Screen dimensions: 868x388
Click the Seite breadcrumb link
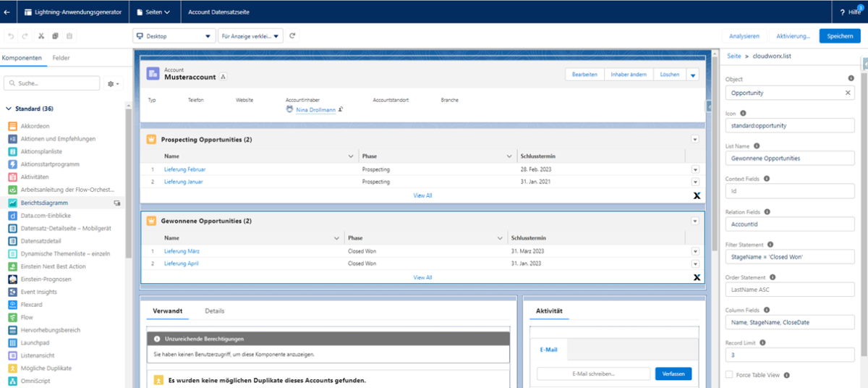point(734,56)
